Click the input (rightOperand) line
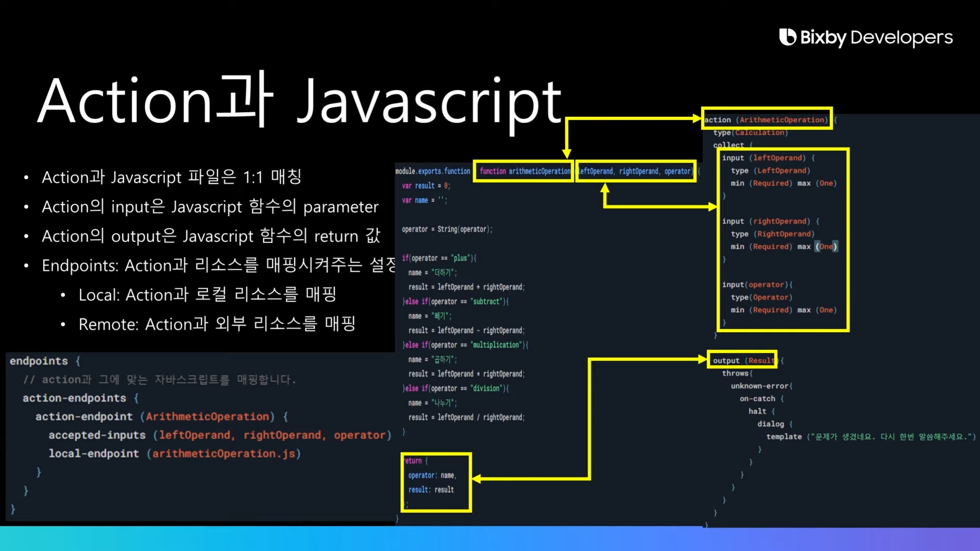The height and width of the screenshot is (551, 980). (x=770, y=221)
